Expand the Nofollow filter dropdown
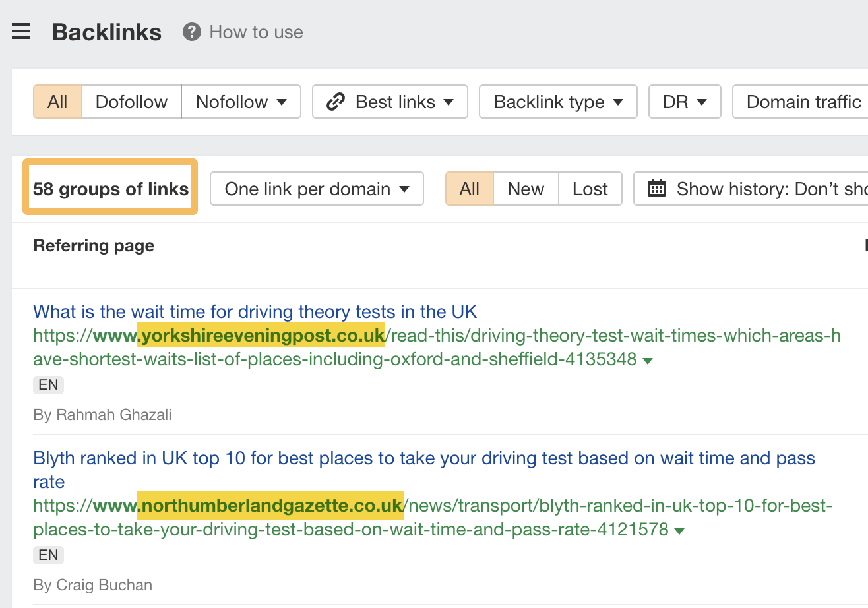Screen dimensions: 868x608 (241, 102)
